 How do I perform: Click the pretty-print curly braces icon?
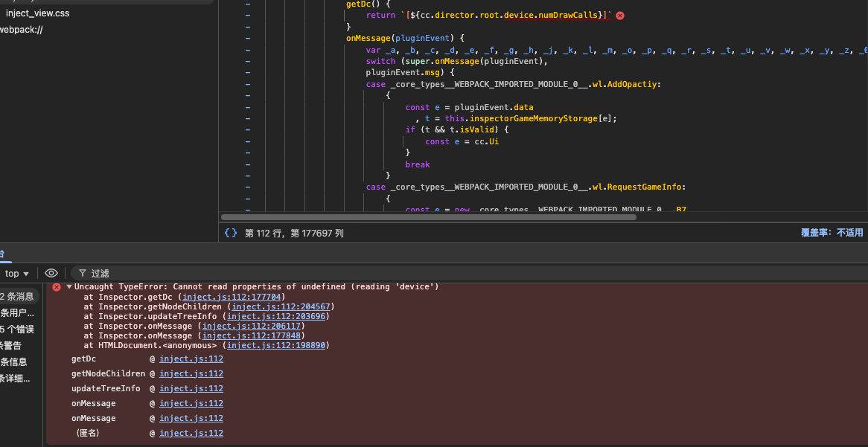click(230, 233)
